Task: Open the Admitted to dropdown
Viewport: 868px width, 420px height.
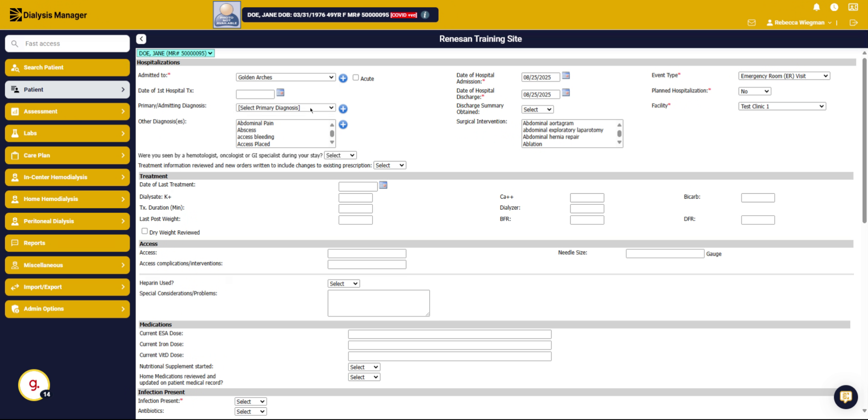Action: tap(285, 77)
